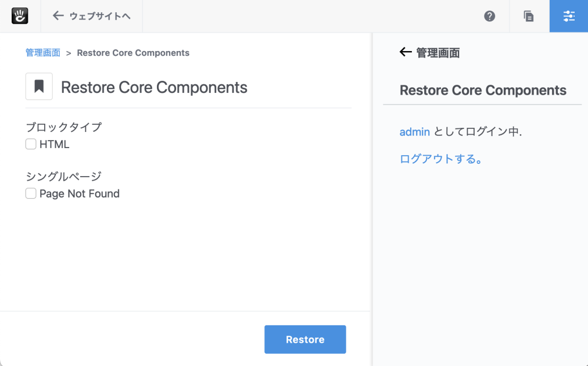The height and width of the screenshot is (366, 588).
Task: Click the concrete5 hand logo icon
Action: click(20, 16)
